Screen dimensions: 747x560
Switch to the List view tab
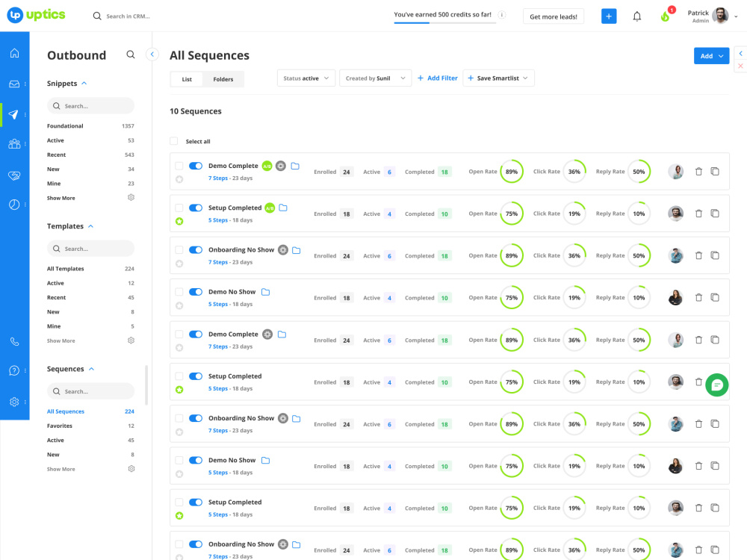coord(187,79)
